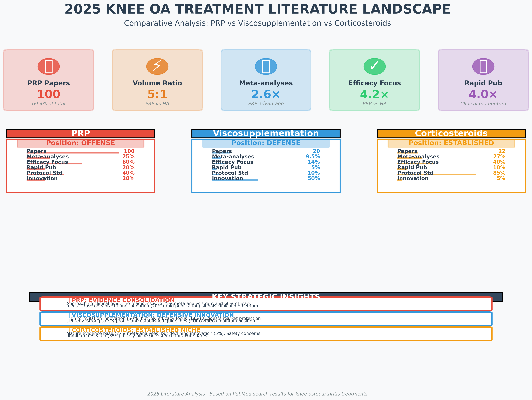Click the PRP insight marker icon

click(69, 300)
